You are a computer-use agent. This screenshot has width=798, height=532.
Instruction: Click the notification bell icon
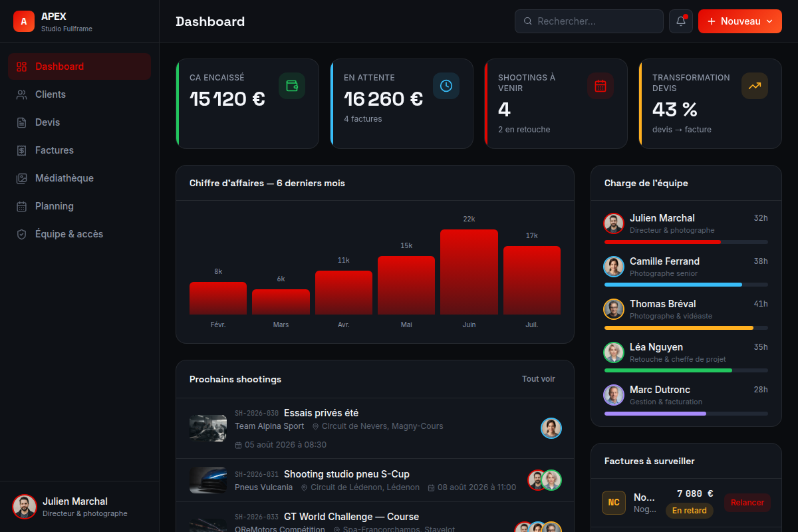(681, 21)
